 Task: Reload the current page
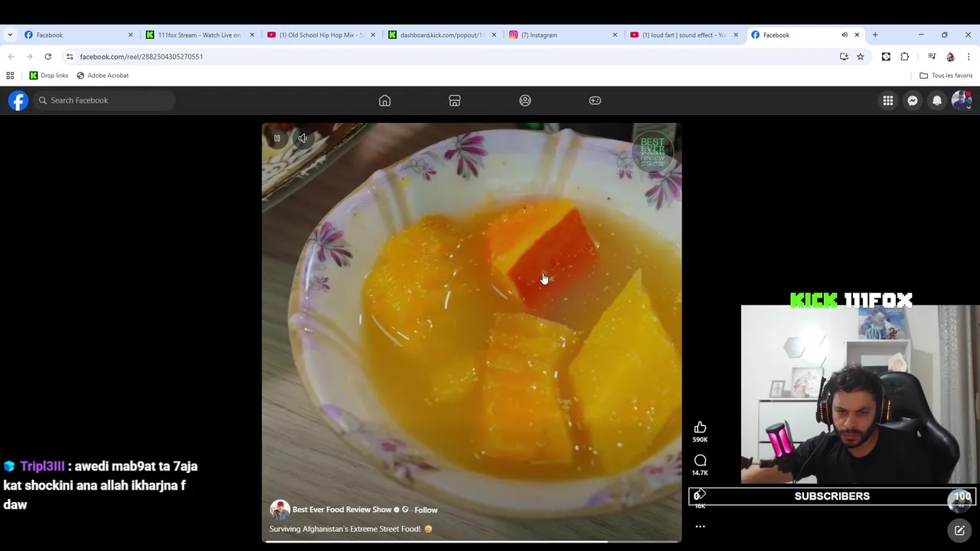pyautogui.click(x=47, y=57)
